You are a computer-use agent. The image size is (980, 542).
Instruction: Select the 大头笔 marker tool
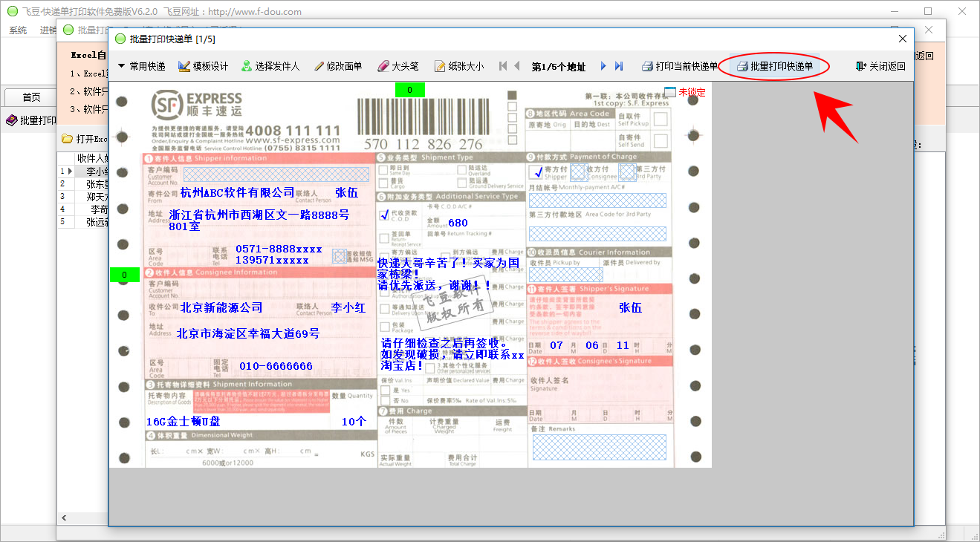coord(397,66)
